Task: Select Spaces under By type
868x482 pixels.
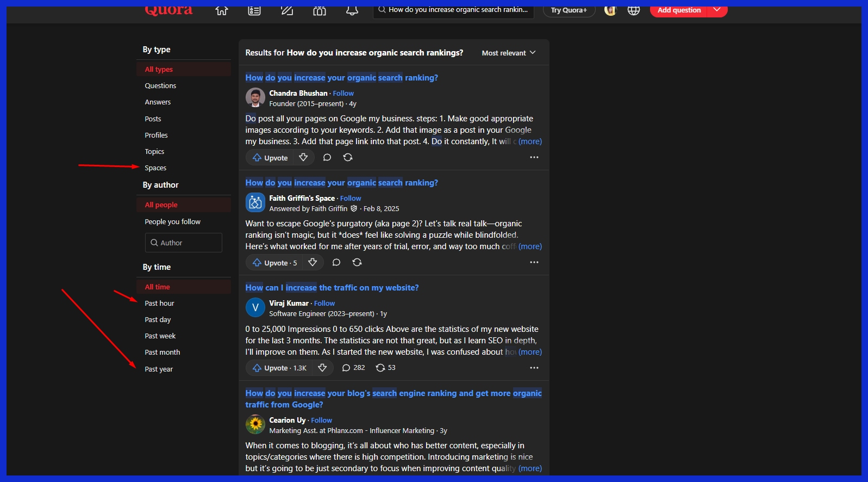Action: [x=155, y=168]
